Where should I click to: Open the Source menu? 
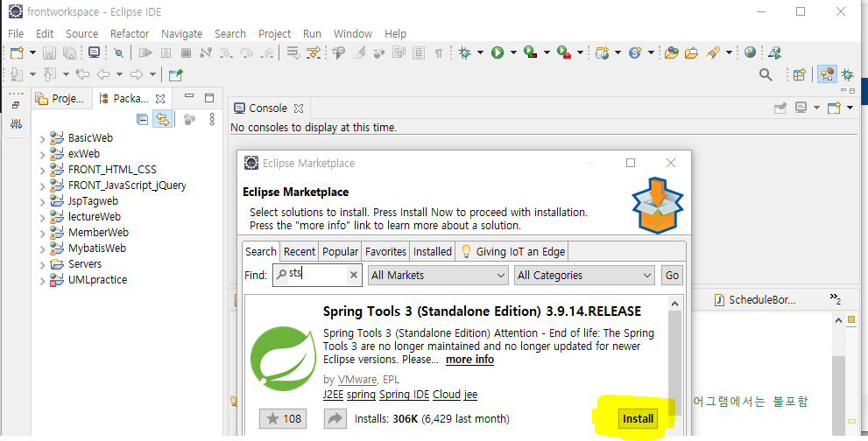82,34
